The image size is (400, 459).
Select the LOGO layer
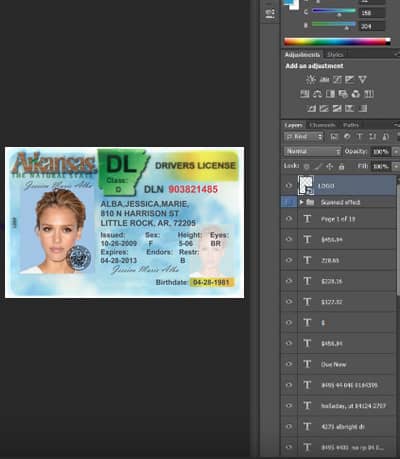coord(339,186)
